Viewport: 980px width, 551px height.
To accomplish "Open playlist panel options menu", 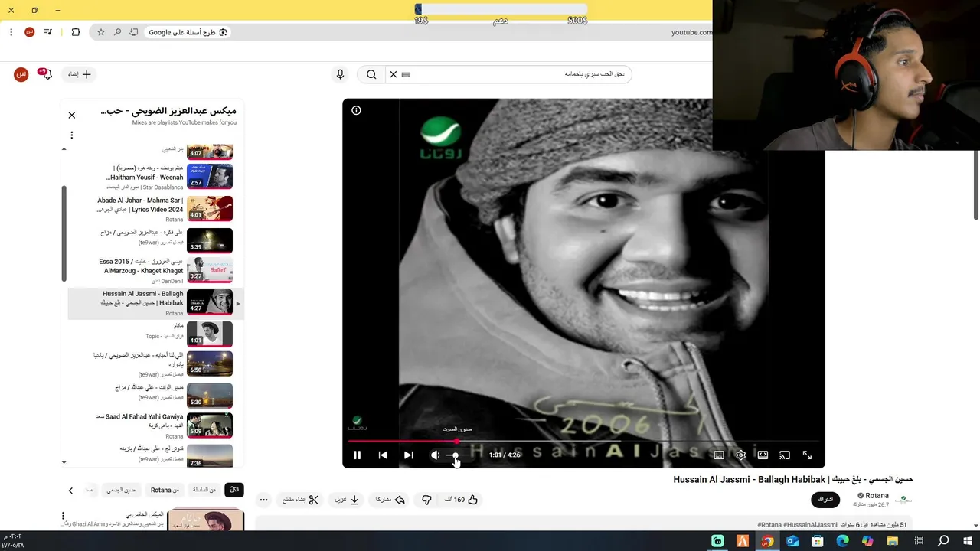I will 72,135.
